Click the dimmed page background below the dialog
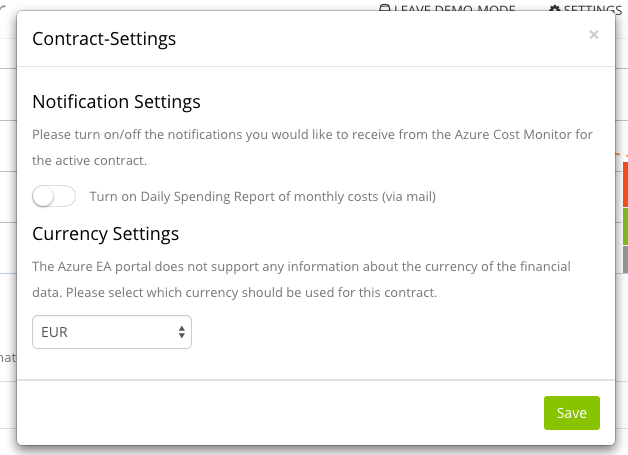Viewport: 628px width, 455px height. click(x=300, y=450)
